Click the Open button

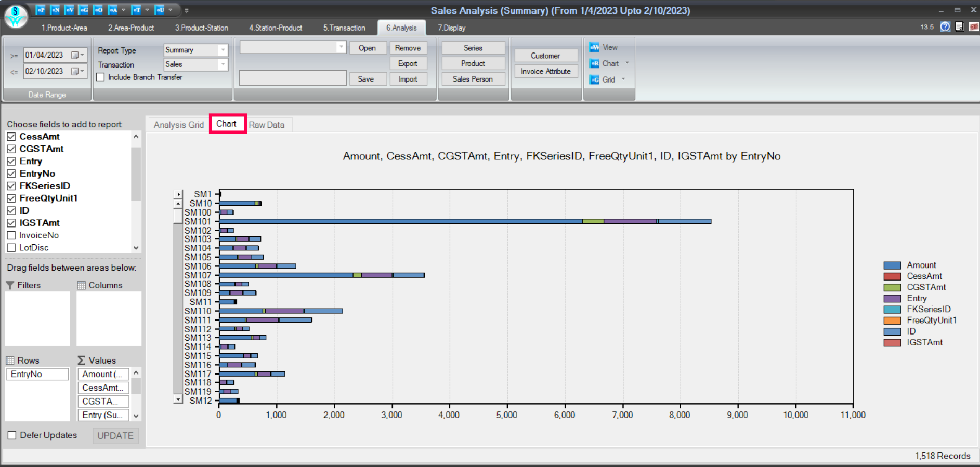click(367, 48)
